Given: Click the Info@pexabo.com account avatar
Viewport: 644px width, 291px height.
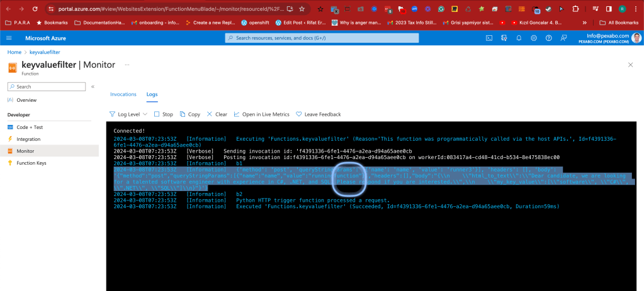Looking at the screenshot, I should pyautogui.click(x=636, y=38).
